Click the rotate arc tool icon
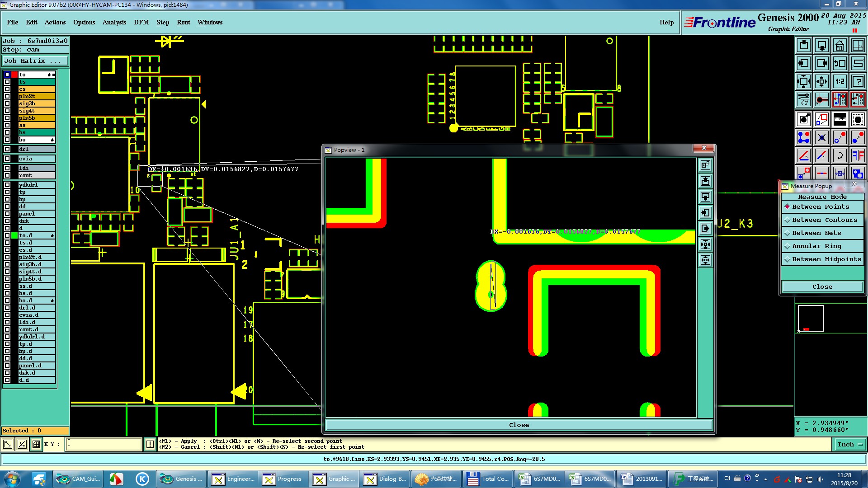Screen dimensions: 868x488 click(x=840, y=156)
